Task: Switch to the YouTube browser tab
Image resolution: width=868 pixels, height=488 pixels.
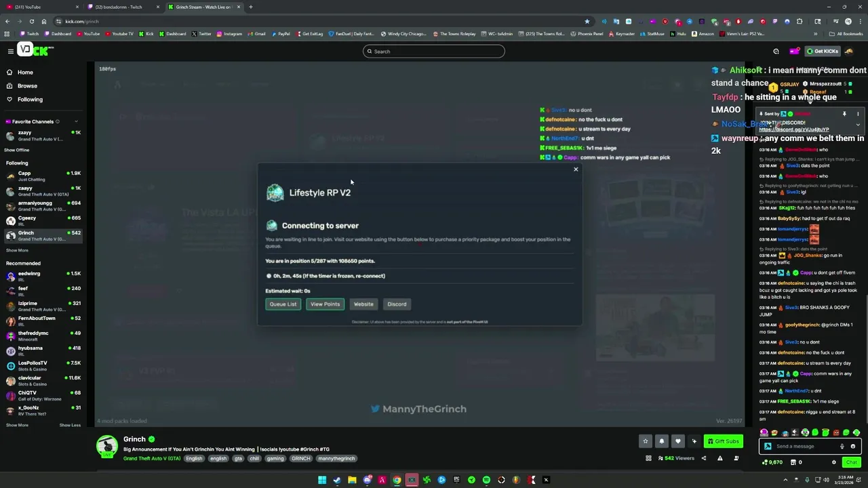Action: (x=41, y=7)
